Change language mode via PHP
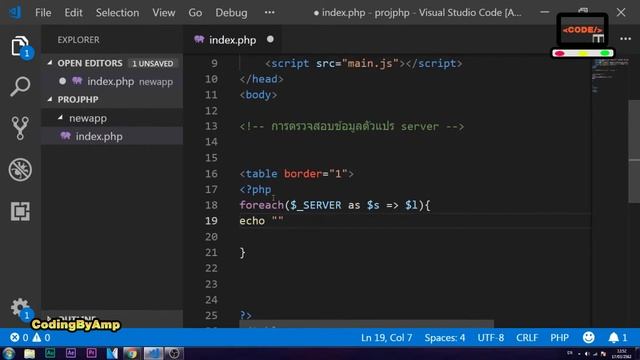The width and height of the screenshot is (640, 360). [x=560, y=338]
